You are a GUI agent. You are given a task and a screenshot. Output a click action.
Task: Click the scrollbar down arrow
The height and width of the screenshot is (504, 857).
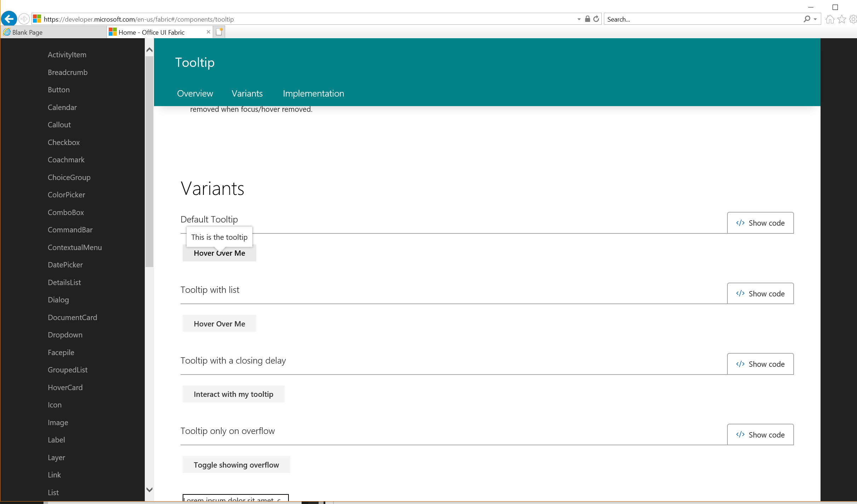pyautogui.click(x=149, y=490)
